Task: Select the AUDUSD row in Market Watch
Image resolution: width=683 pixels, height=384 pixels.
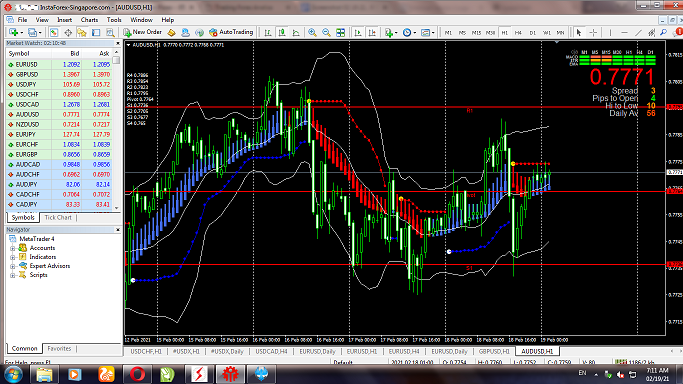Action: coord(59,115)
